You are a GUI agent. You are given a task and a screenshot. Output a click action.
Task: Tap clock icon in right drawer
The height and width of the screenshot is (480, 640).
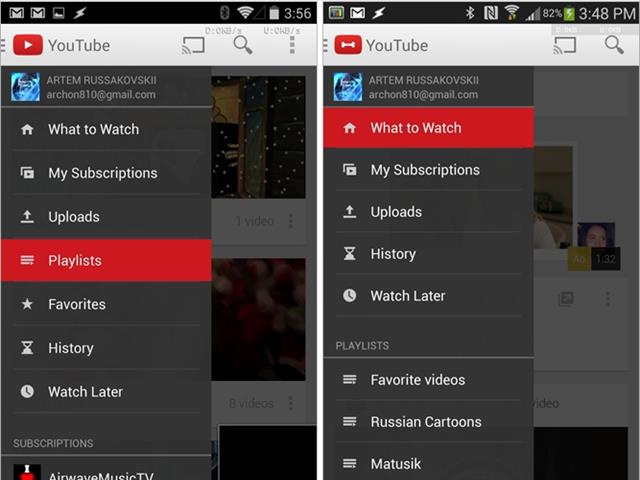point(349,296)
